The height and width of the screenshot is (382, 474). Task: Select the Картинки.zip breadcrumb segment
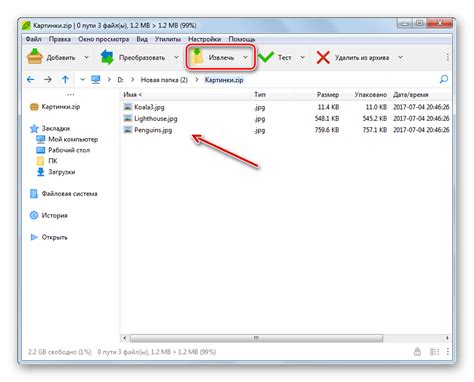(224, 80)
